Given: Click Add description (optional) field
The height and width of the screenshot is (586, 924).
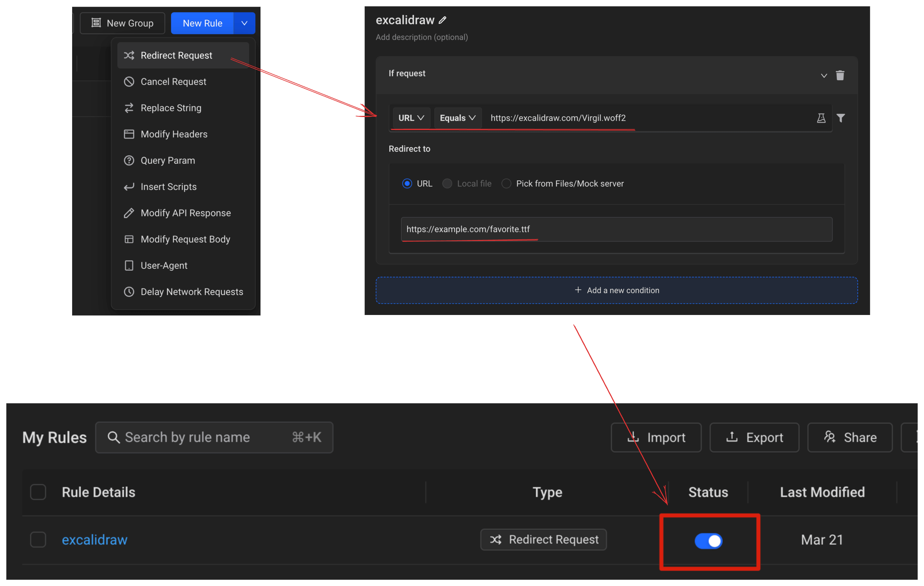Looking at the screenshot, I should point(422,37).
